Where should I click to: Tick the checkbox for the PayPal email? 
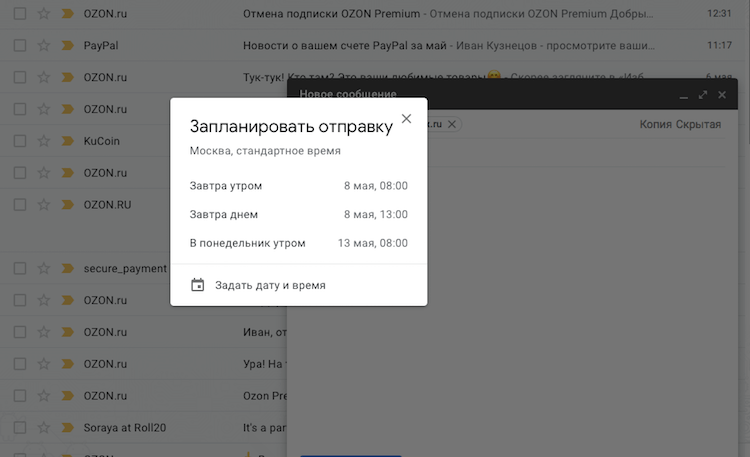pyautogui.click(x=19, y=45)
